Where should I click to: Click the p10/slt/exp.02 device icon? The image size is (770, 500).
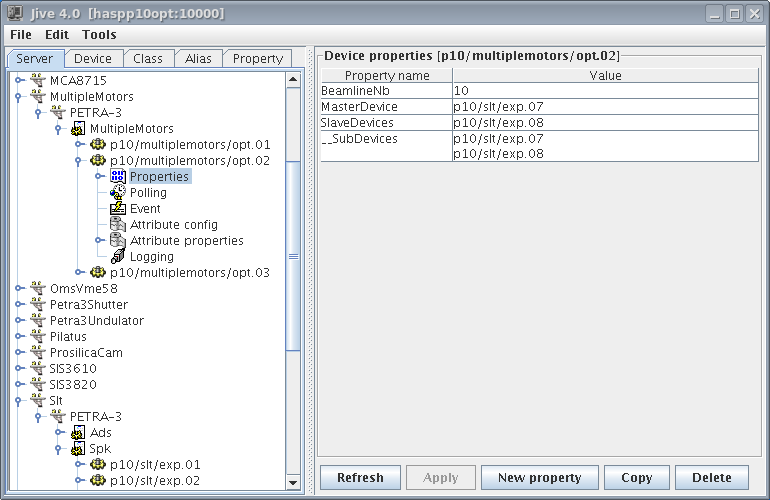pos(98,480)
